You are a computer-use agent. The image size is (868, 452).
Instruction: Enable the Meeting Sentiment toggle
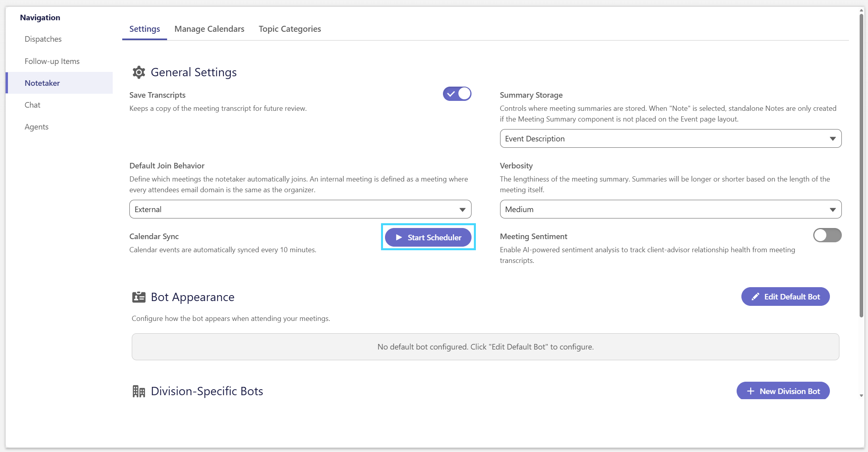pos(827,236)
